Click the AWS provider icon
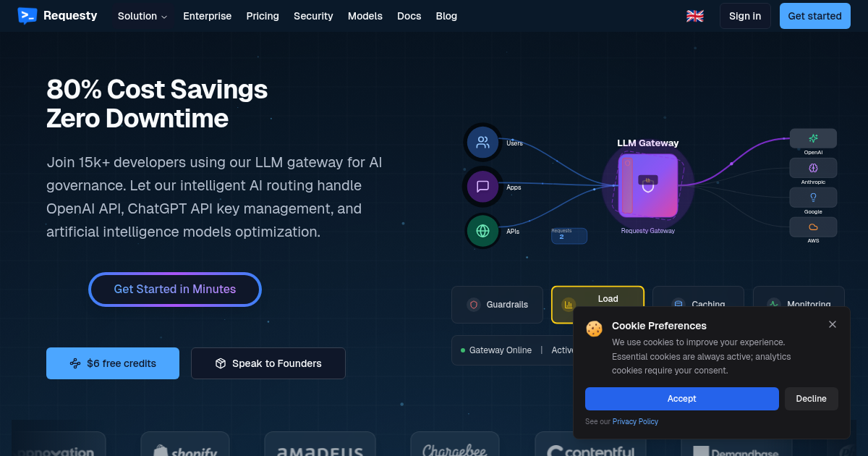This screenshot has width=868, height=456. pos(813,227)
